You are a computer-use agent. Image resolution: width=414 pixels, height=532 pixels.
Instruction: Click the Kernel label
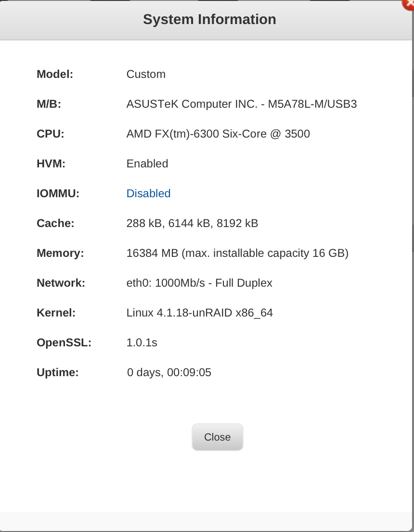click(x=56, y=313)
